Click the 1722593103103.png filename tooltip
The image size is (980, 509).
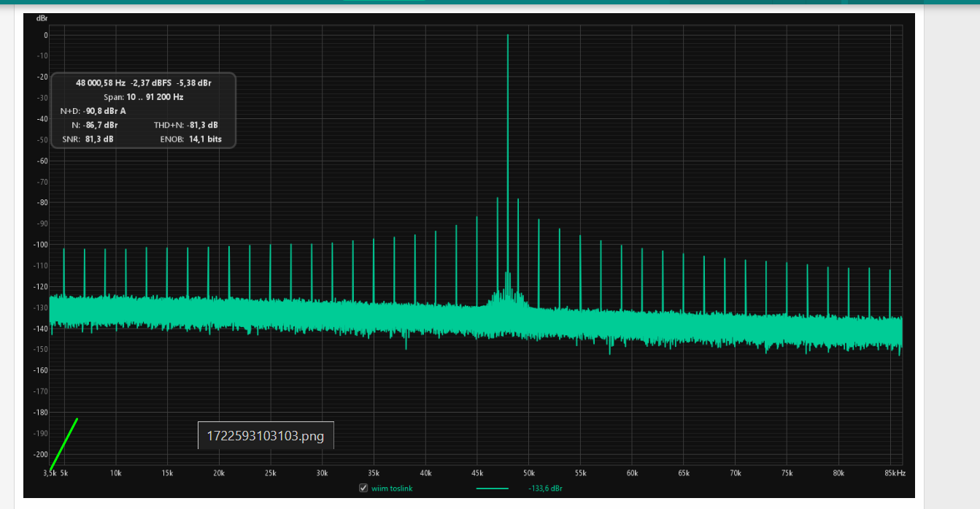[266, 436]
